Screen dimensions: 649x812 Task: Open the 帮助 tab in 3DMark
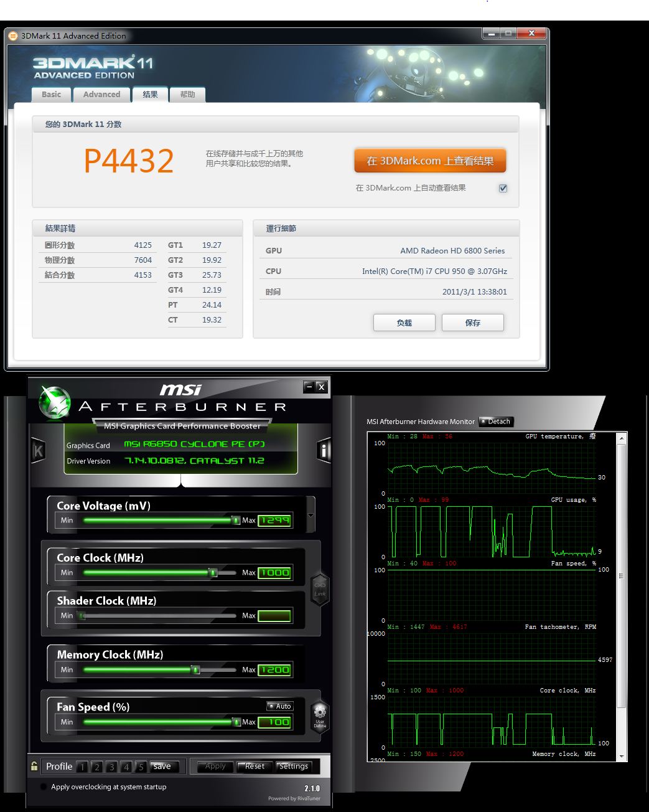coord(187,94)
